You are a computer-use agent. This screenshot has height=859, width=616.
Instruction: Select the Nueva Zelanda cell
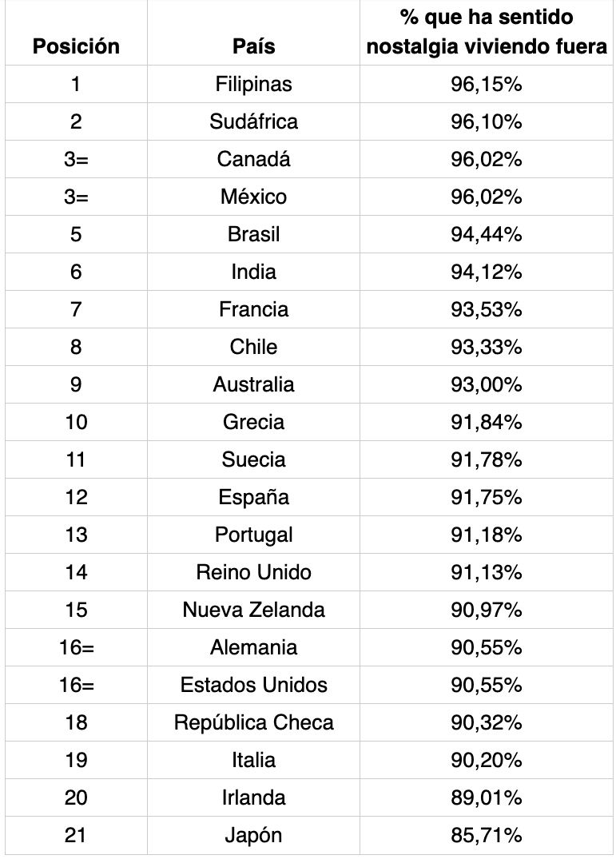tap(253, 610)
